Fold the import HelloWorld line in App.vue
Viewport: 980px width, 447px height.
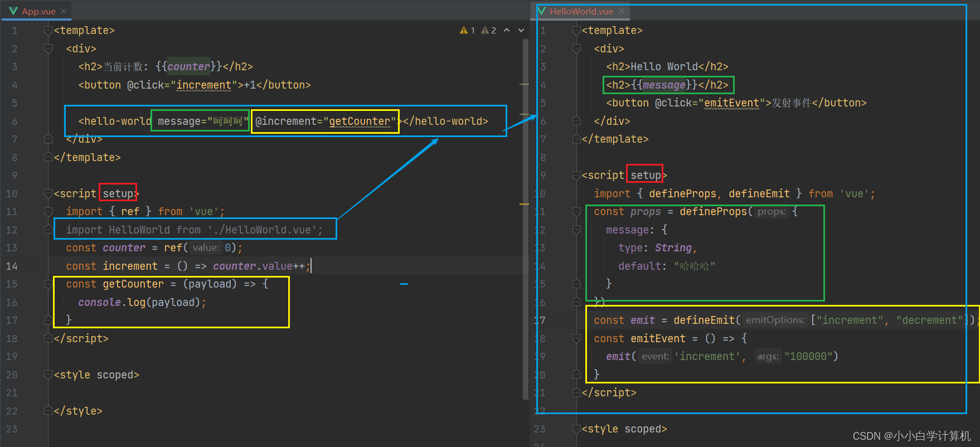[48, 230]
